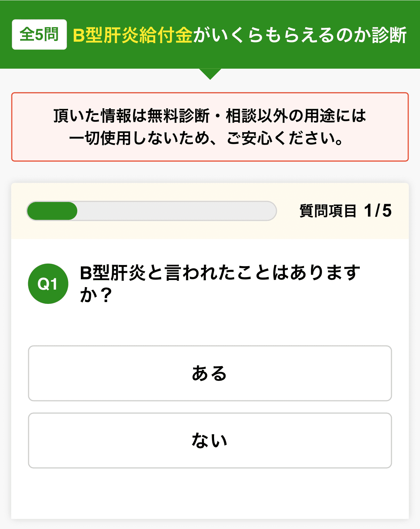Click the green Q1 circle icon

(48, 284)
